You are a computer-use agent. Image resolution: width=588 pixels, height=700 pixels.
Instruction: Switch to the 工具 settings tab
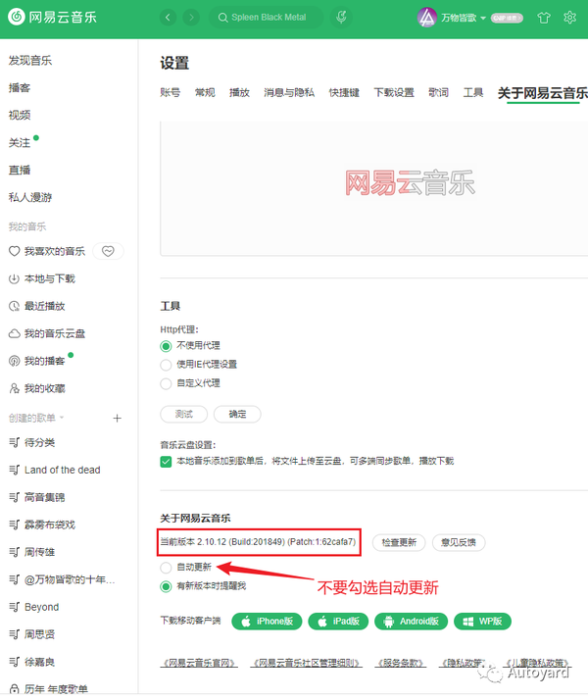pyautogui.click(x=473, y=92)
